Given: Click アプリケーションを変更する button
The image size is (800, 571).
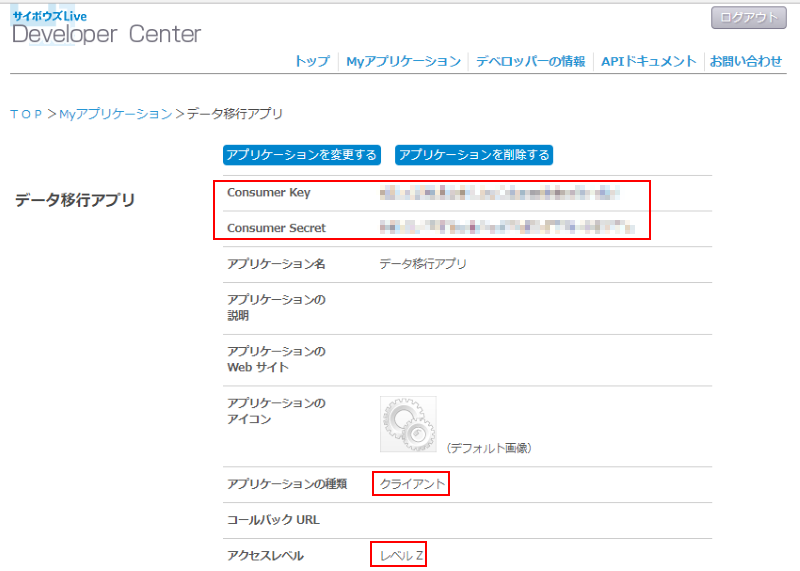Looking at the screenshot, I should 302,155.
